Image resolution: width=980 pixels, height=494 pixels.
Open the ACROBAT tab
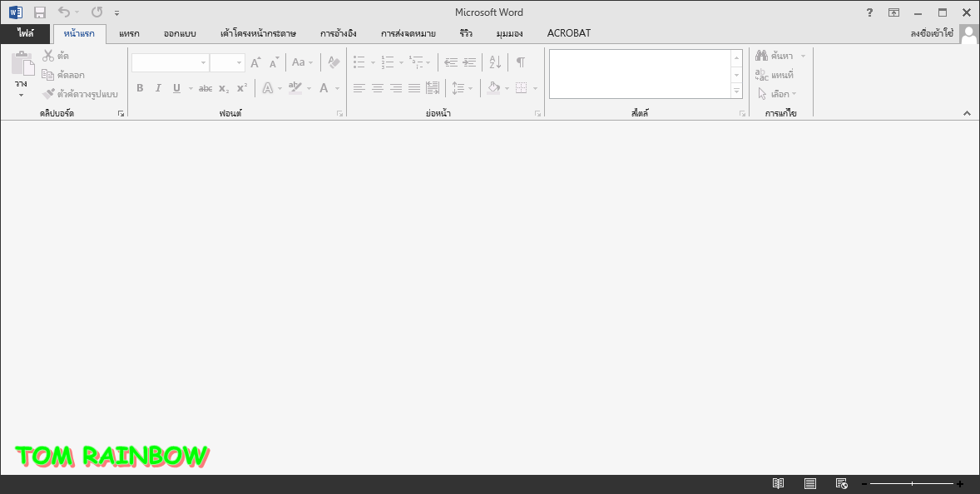coord(569,34)
